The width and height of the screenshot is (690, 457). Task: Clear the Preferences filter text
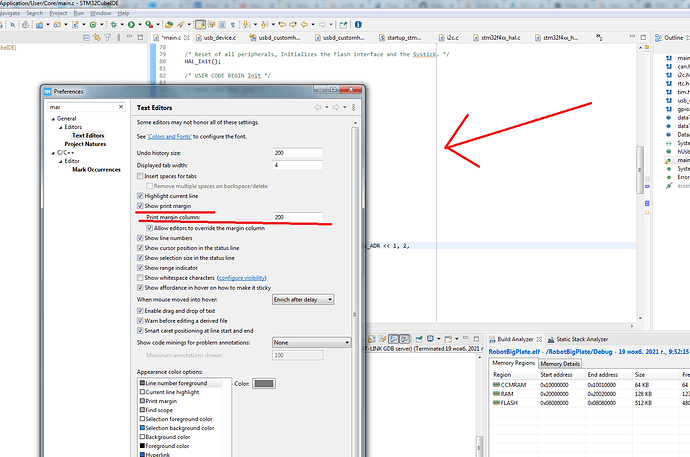[x=121, y=107]
